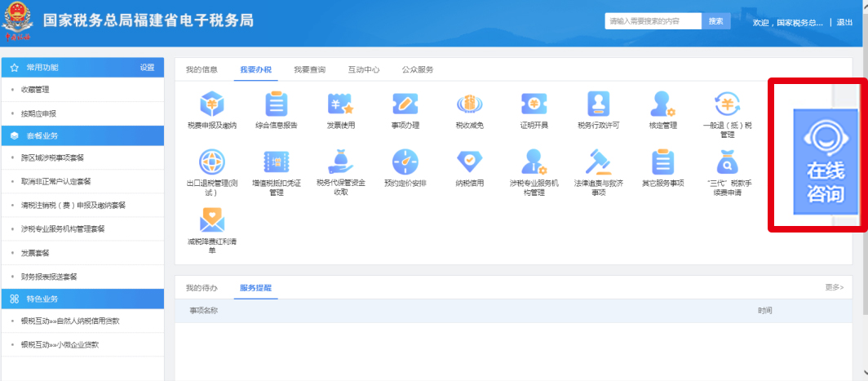Open 其它服务事项 icon
868x381 pixels.
click(x=662, y=162)
